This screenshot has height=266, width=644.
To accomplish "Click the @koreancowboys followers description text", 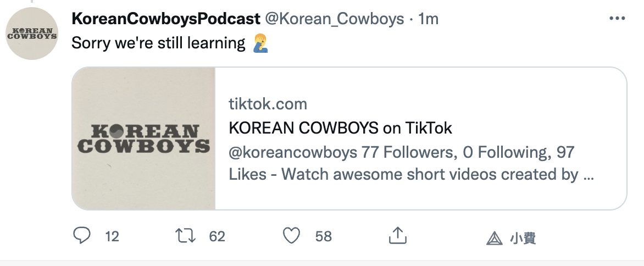I will pos(411,163).
